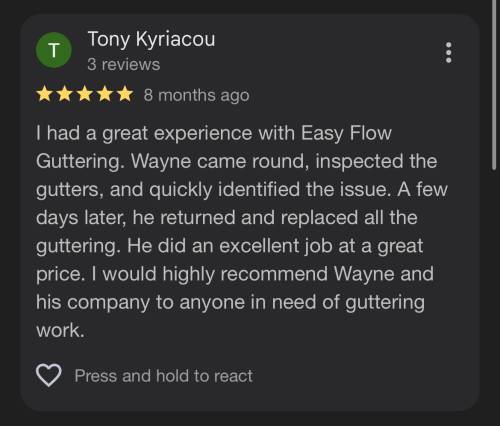Click the third yellow rating star

point(85,94)
